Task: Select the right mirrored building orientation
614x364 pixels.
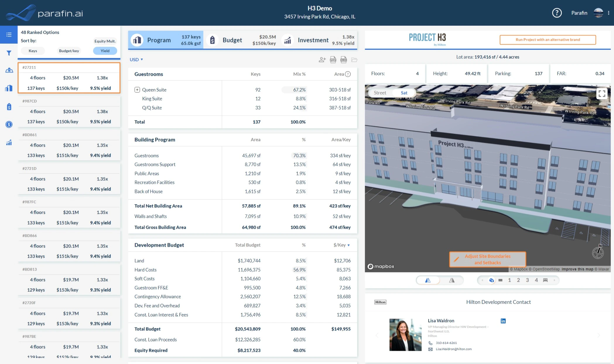Action: pyautogui.click(x=452, y=280)
